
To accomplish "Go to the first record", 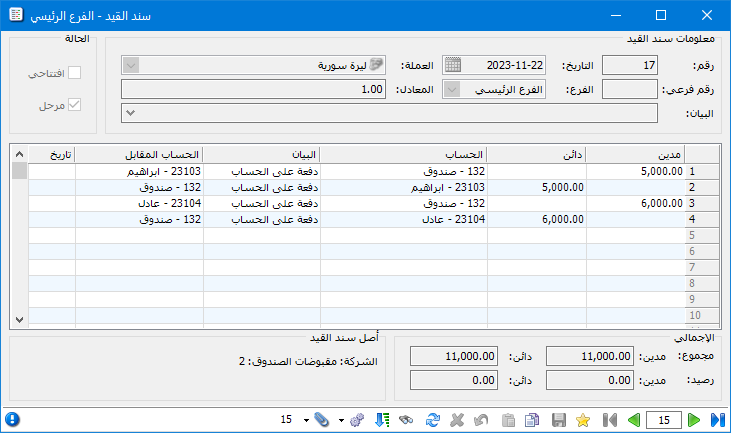I will tap(610, 420).
